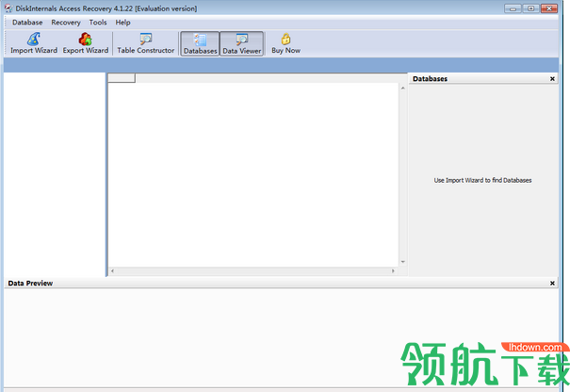Click the horizontal scrollbar left arrow
The height and width of the screenshot is (392, 570).
112,270
